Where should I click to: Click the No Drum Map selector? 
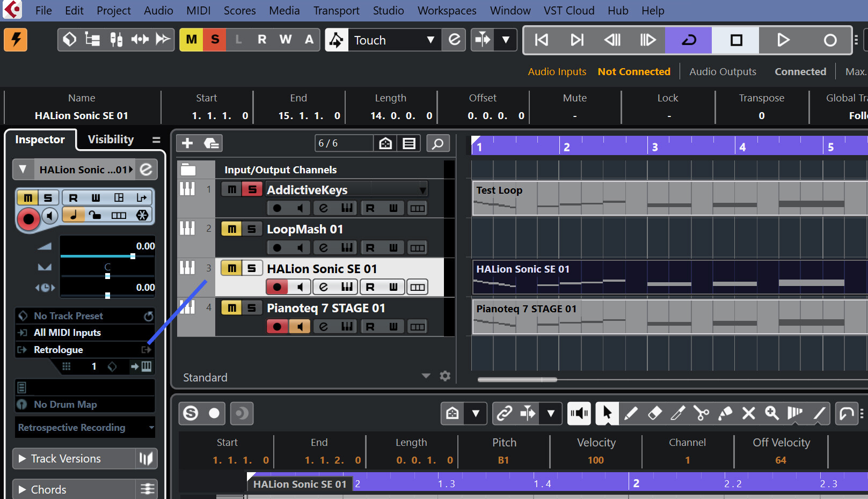tap(85, 405)
